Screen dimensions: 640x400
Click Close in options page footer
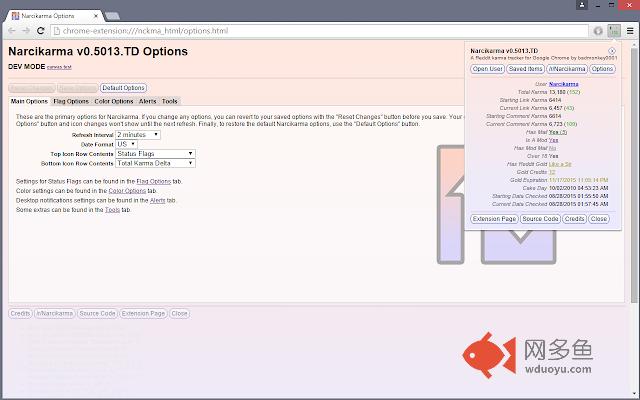179,313
